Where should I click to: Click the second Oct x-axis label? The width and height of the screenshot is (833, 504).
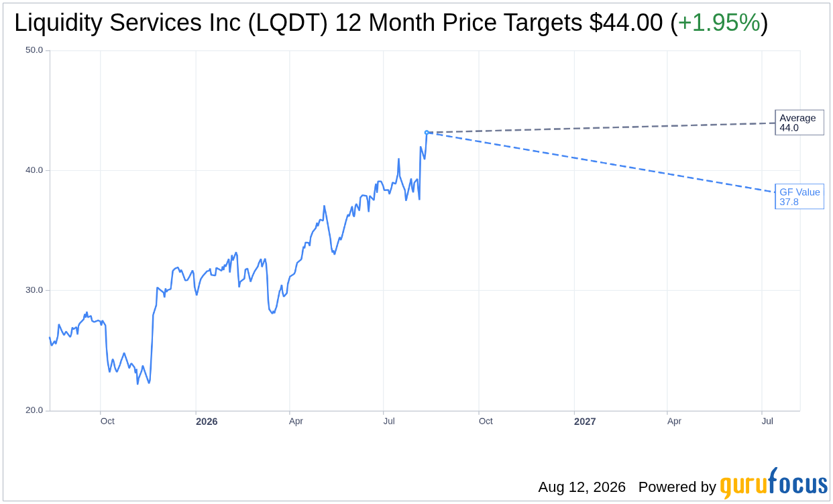pos(486,421)
